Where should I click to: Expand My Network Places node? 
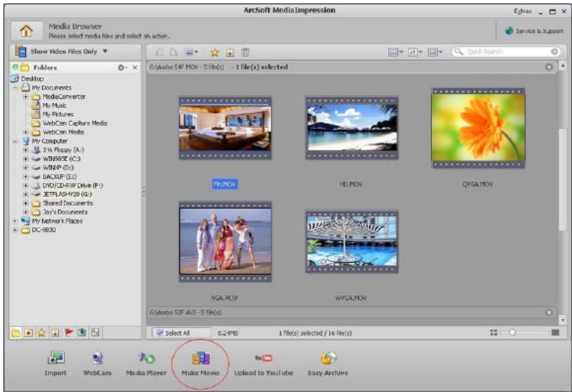pos(15,221)
